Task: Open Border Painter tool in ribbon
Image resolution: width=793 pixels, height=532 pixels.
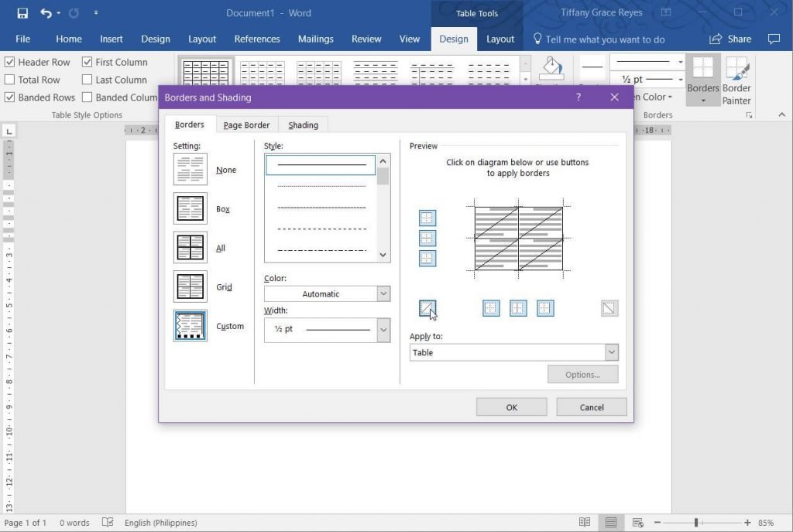Action: pos(736,81)
